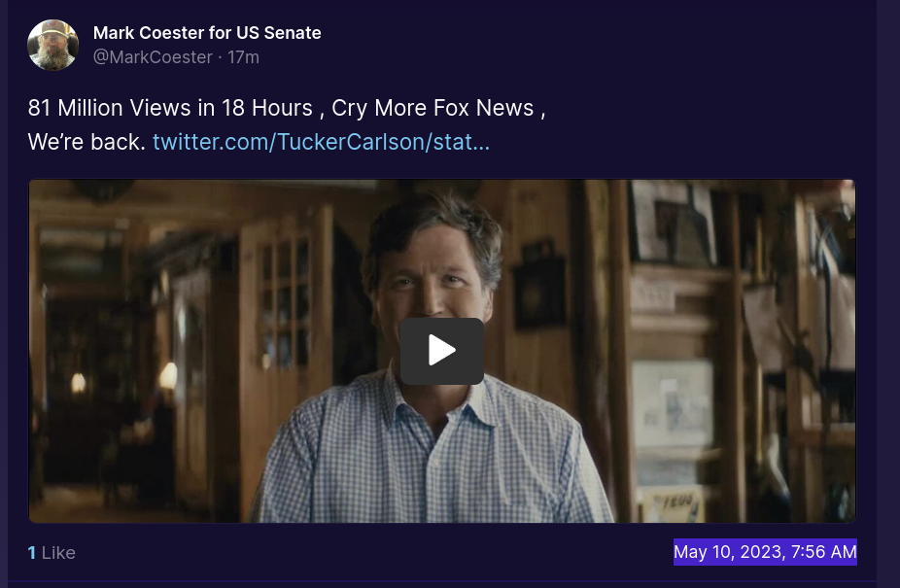
Task: Open the Mark Coester for US Senate display name
Action: tap(207, 33)
